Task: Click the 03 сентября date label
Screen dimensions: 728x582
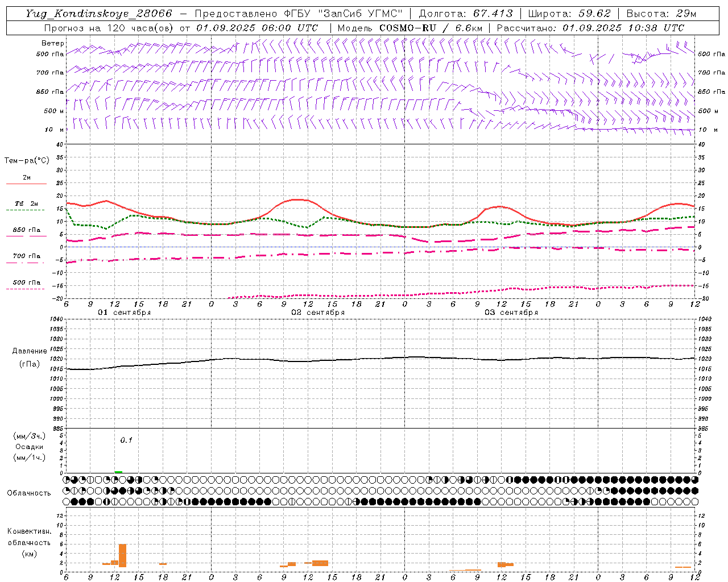Action: 511,313
